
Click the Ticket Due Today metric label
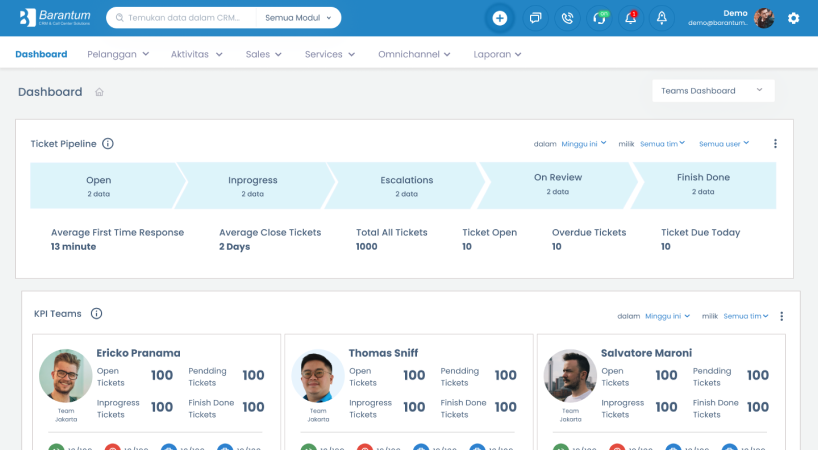point(701,233)
